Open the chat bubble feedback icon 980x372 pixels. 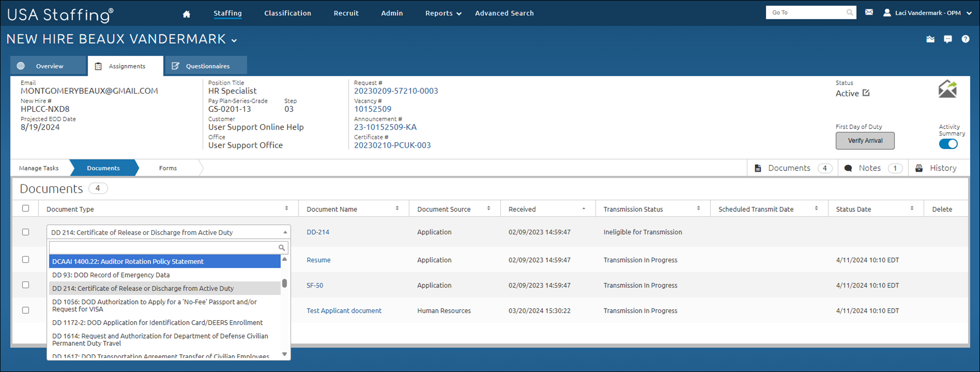pyautogui.click(x=948, y=39)
